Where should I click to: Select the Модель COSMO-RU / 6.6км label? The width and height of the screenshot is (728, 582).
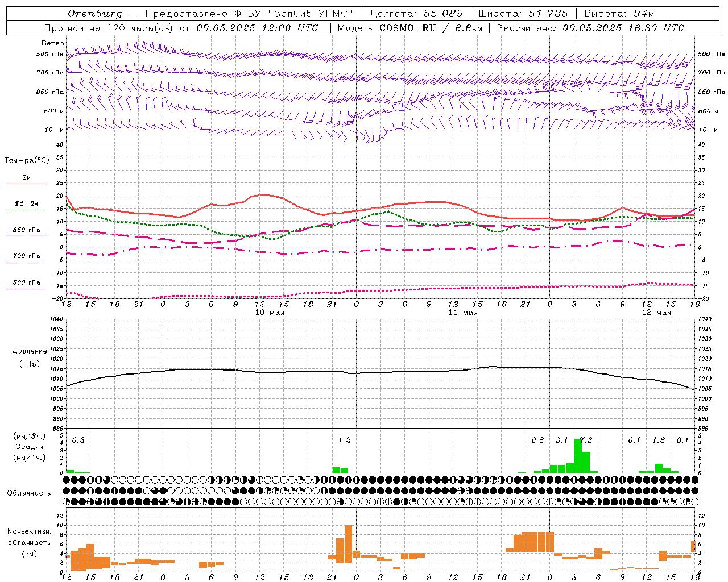(x=409, y=27)
